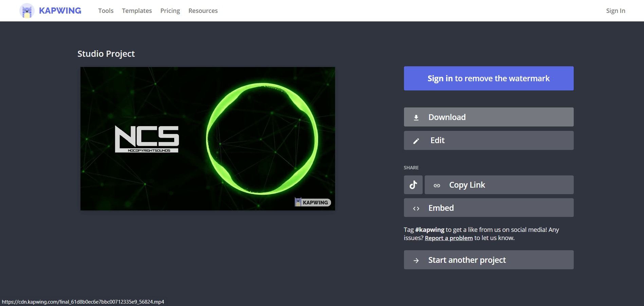Edit the Studio Project
Screen dimensions: 644x306
coord(489,140)
